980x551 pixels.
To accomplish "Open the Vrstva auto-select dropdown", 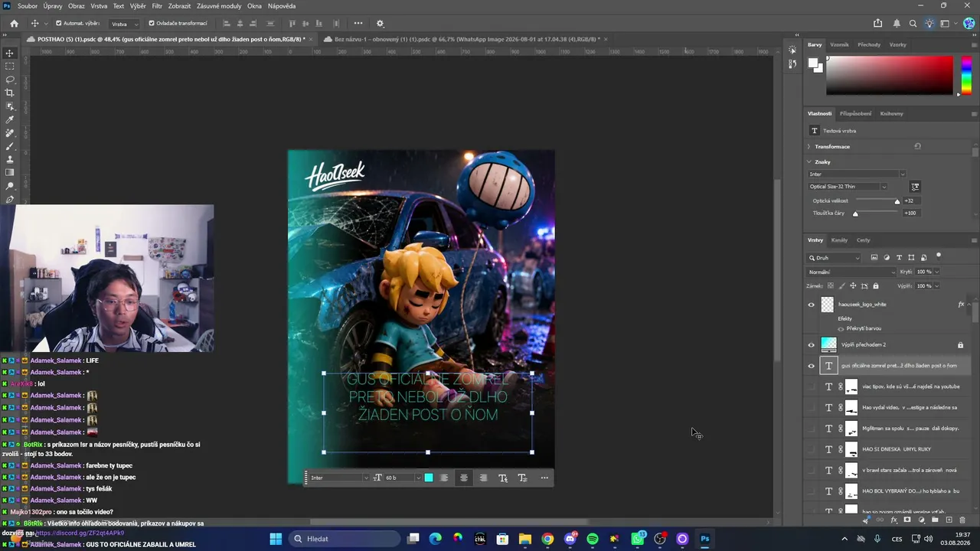I will (125, 24).
